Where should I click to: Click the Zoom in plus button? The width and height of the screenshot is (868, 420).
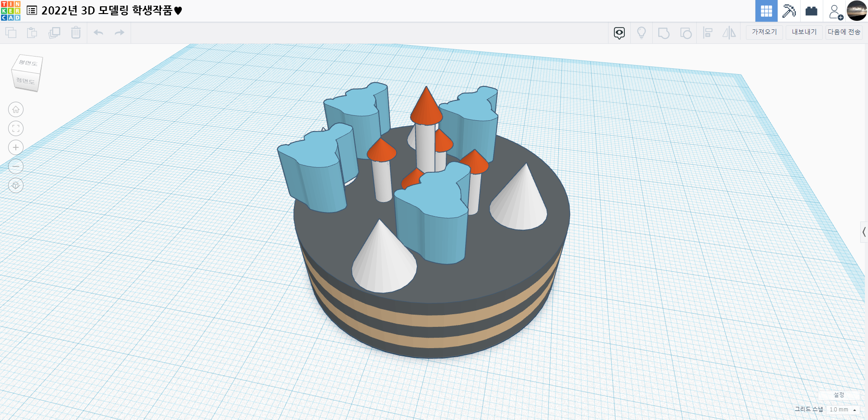pyautogui.click(x=16, y=147)
